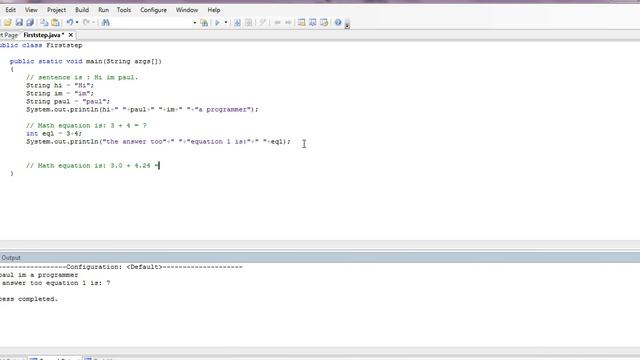Click the navigate back arrow icon

277,22
